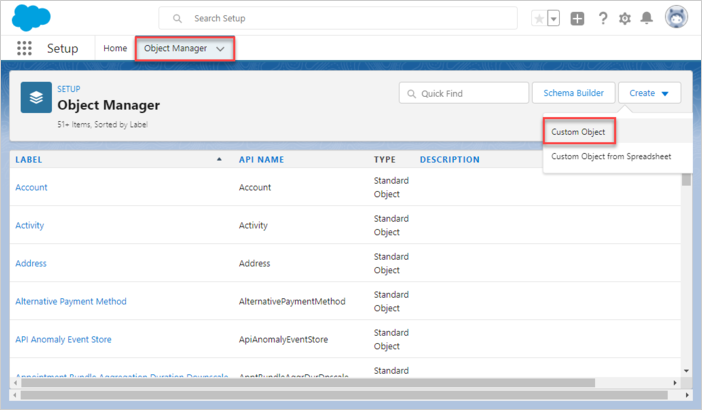Open the Alternative Payment Method link
The width and height of the screenshot is (702, 410).
coord(71,301)
